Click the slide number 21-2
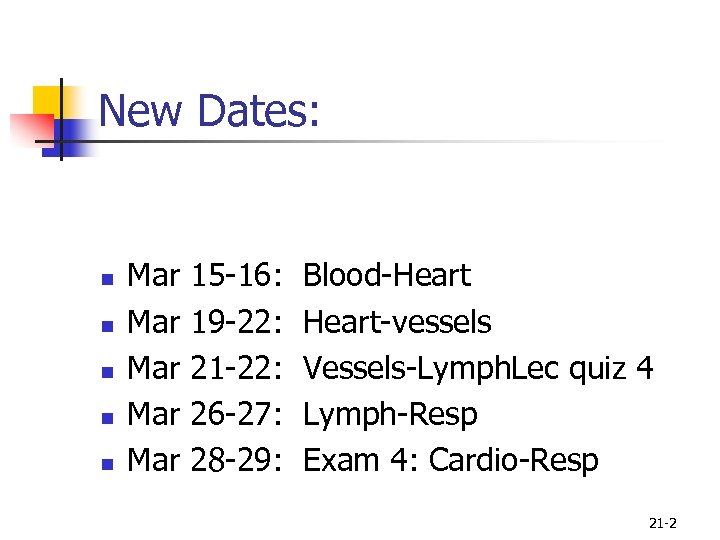 pos(663,522)
